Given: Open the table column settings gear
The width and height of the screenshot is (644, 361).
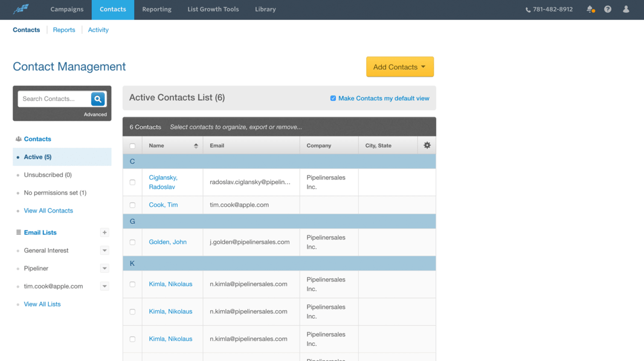Looking at the screenshot, I should pyautogui.click(x=427, y=145).
